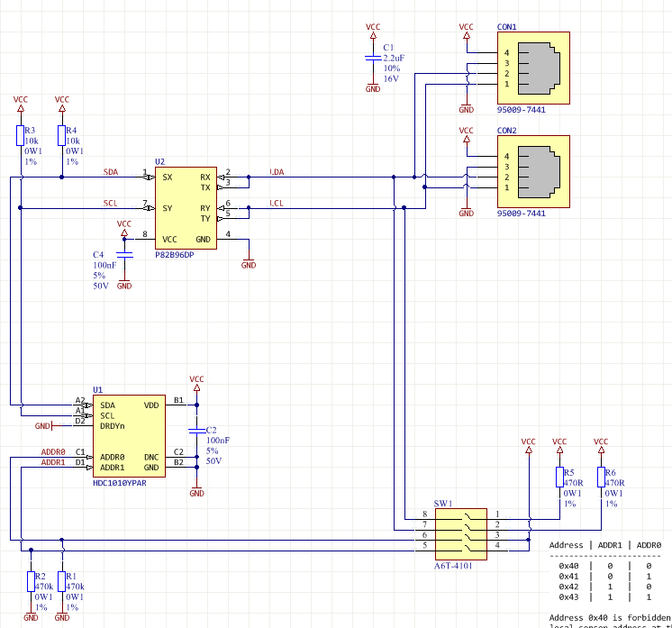Click the 0x43 row in address table
Image resolution: width=672 pixels, height=628 pixels.
(605, 597)
